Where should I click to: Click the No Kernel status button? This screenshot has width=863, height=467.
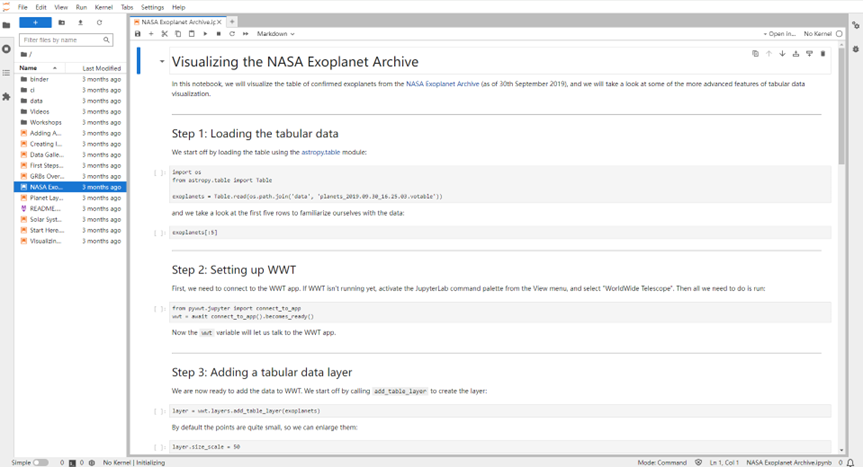(x=823, y=34)
